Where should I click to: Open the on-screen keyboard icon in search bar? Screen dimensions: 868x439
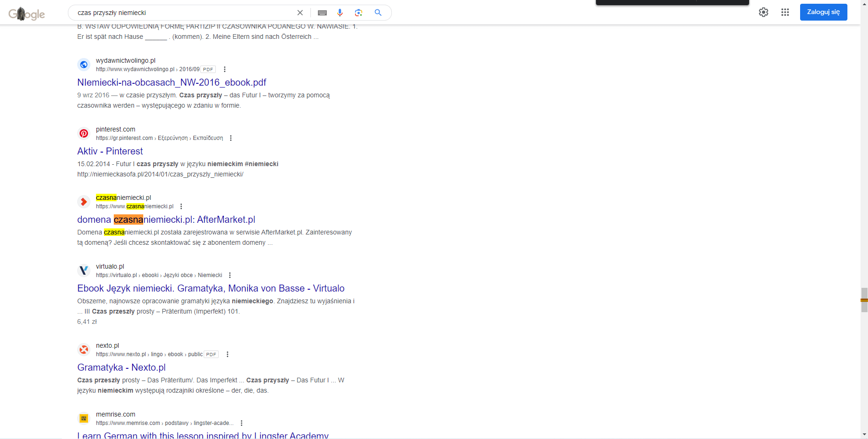pos(322,13)
